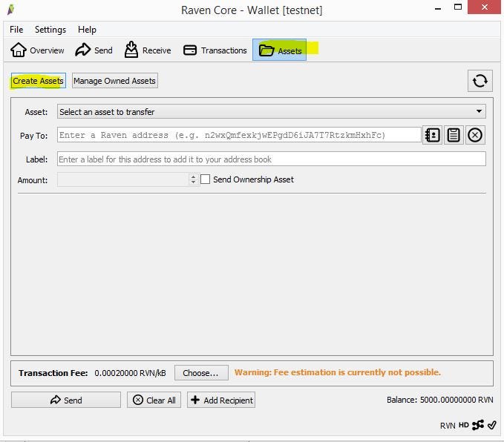Click the Create Assets button
The height and width of the screenshot is (442, 504).
[x=39, y=81]
